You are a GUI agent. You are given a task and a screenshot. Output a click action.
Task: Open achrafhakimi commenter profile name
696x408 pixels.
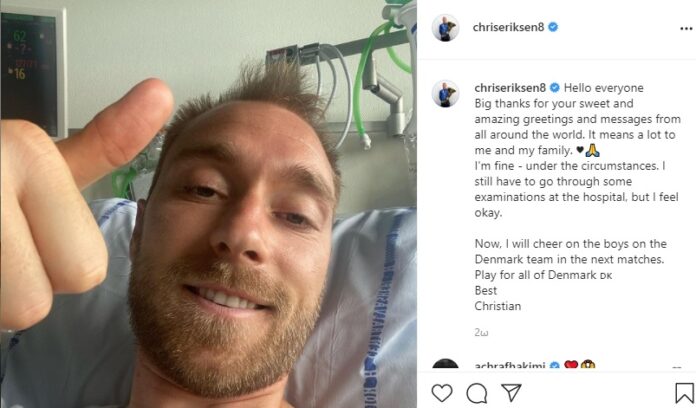[x=510, y=366]
